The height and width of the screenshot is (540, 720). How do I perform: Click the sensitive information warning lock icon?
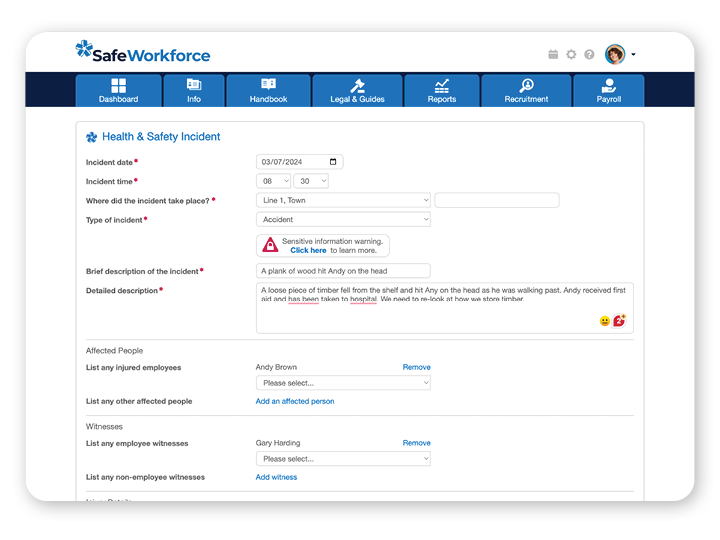270,245
